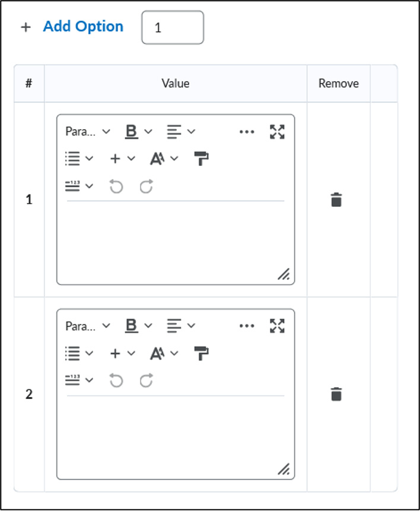Show more actions (three dots) in option 1 editor
This screenshot has width=420, height=511.
click(247, 132)
